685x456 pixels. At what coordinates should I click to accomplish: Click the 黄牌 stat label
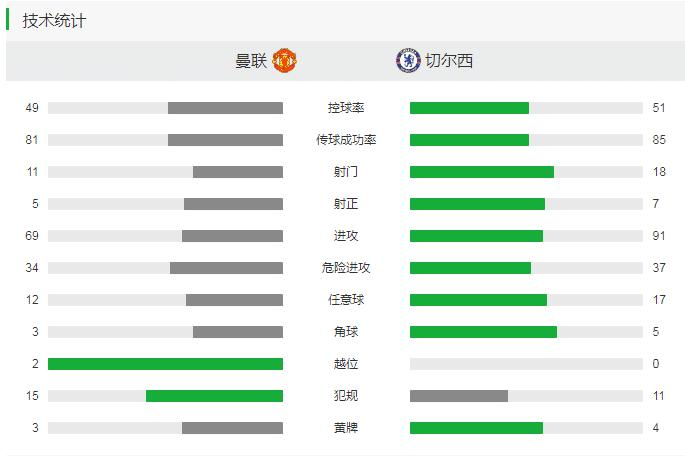[x=346, y=428]
